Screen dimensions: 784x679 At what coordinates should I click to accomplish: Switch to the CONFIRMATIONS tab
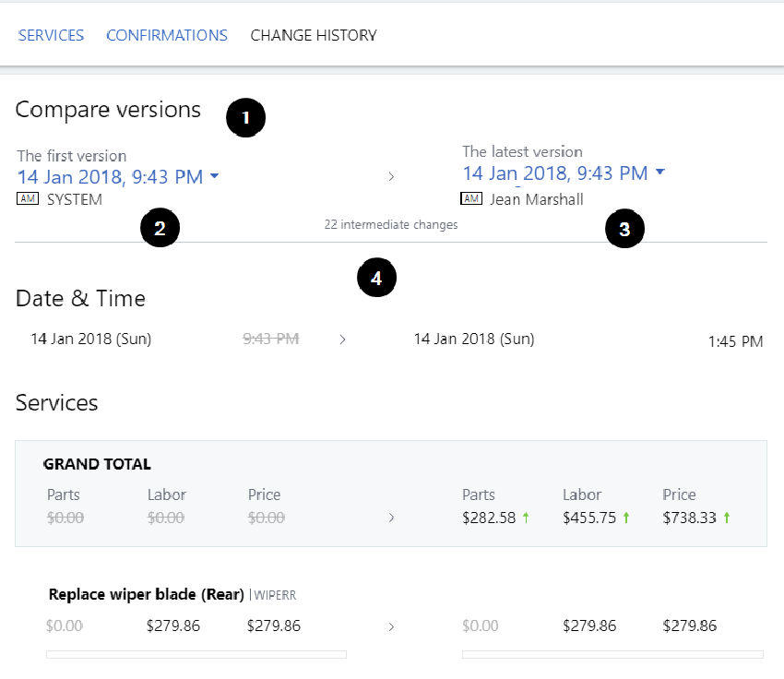pyautogui.click(x=167, y=35)
